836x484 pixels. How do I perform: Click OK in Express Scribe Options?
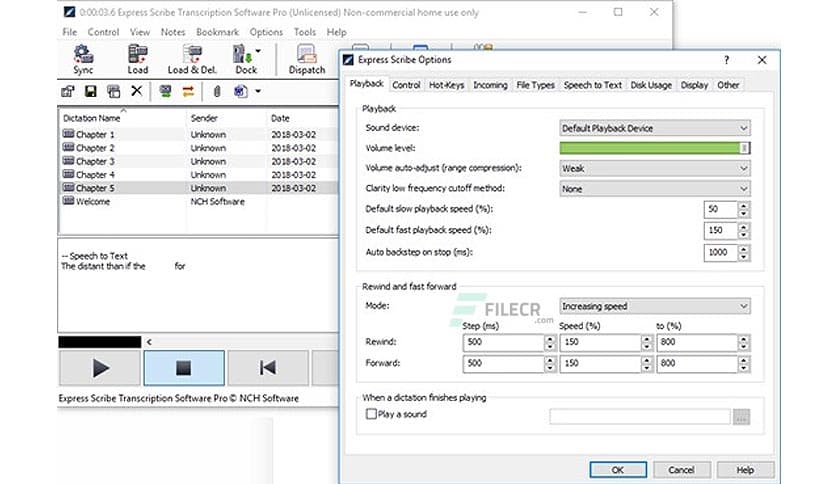(x=618, y=470)
